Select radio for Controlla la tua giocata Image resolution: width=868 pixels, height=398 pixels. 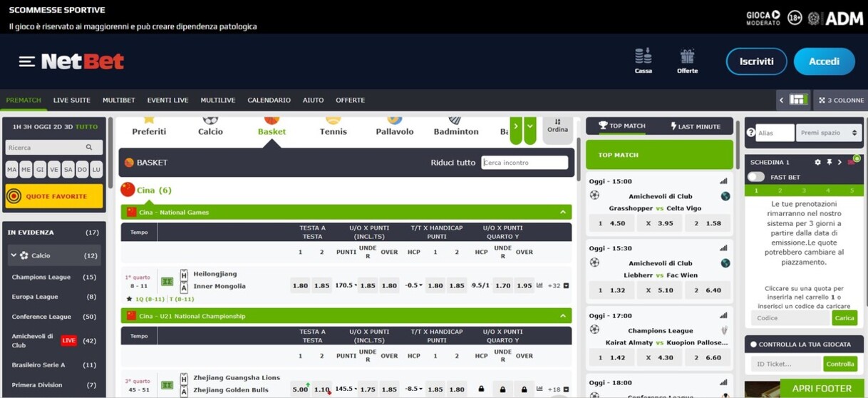coord(753,345)
